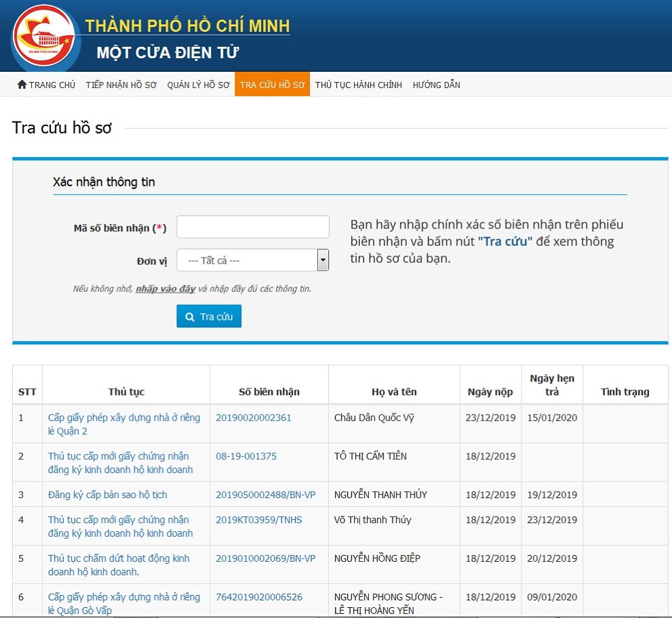Screen dimensions: 672x618
Task: Select the Tra cứu hồ sơ tab
Action: [x=272, y=85]
